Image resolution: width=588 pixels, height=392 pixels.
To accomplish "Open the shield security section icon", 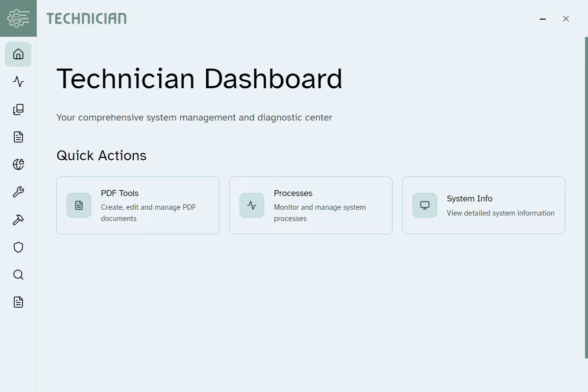I will tap(18, 247).
